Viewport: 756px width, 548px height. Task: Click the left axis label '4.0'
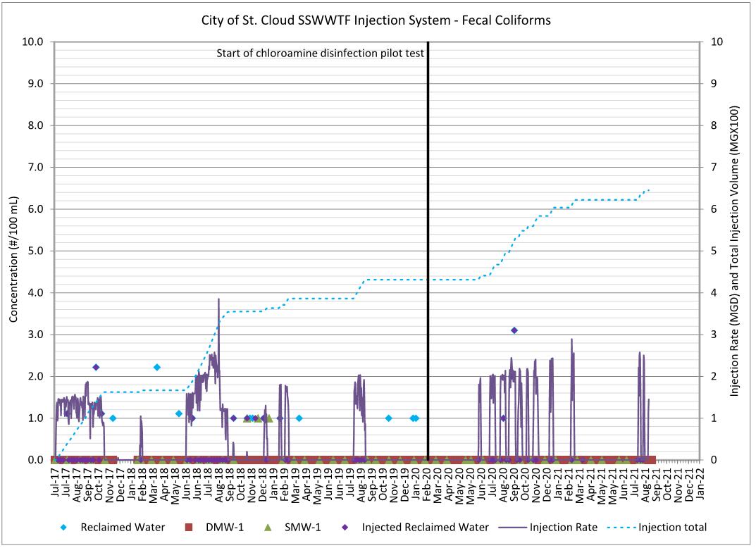click(x=35, y=293)
